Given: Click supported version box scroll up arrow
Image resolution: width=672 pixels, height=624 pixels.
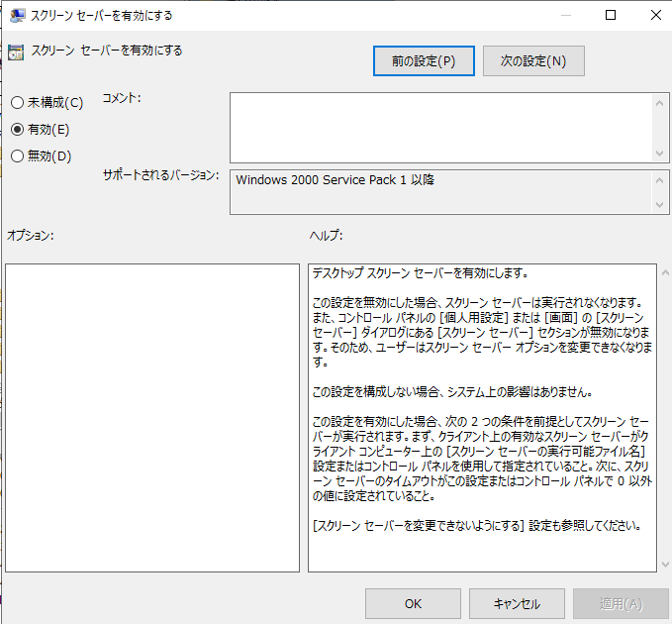Looking at the screenshot, I should 660,180.
